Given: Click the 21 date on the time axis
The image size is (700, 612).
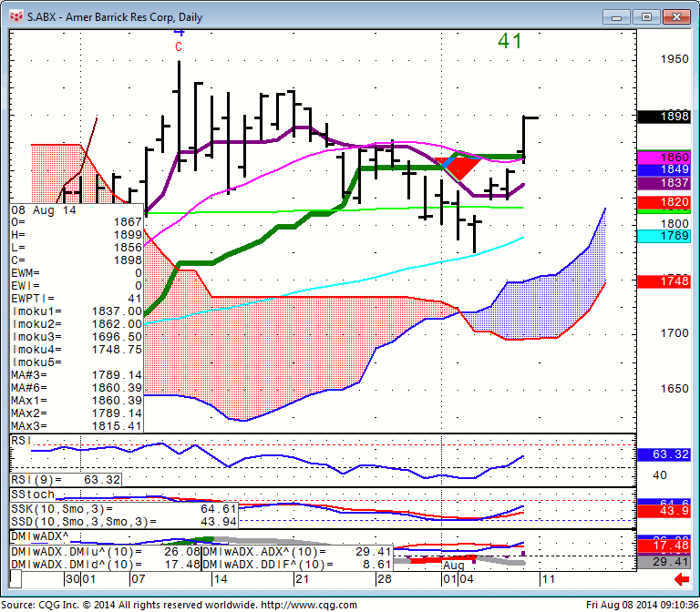Looking at the screenshot, I should 303,579.
